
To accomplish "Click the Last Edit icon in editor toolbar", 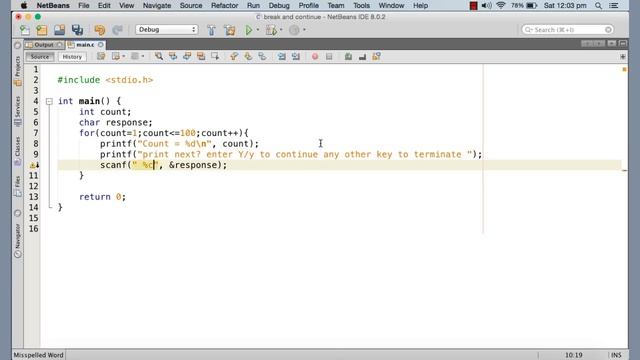I will (x=101, y=56).
